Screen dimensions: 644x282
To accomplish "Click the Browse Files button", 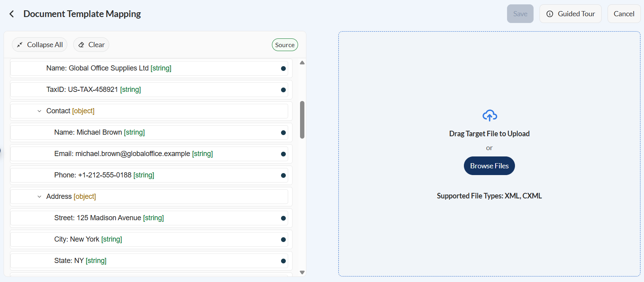I will 489,166.
